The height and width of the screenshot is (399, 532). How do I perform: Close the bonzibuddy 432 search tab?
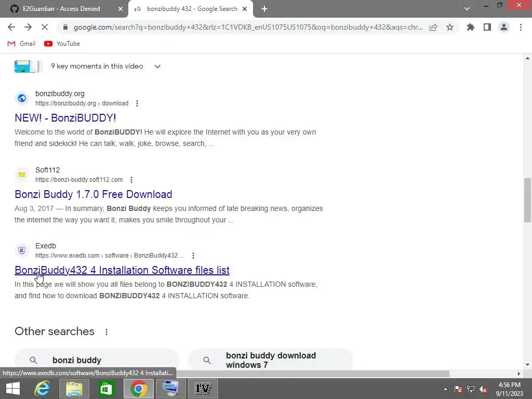[x=245, y=9]
